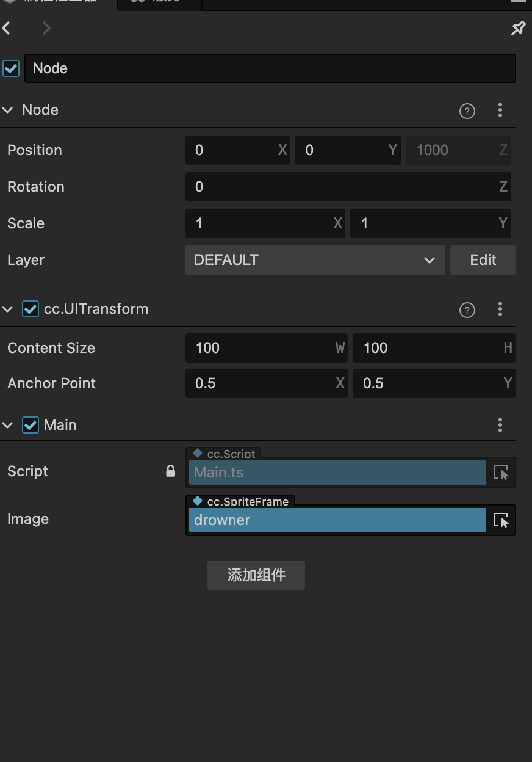Open cc.UITransform three-dot menu
This screenshot has height=762, width=532.
click(x=500, y=309)
